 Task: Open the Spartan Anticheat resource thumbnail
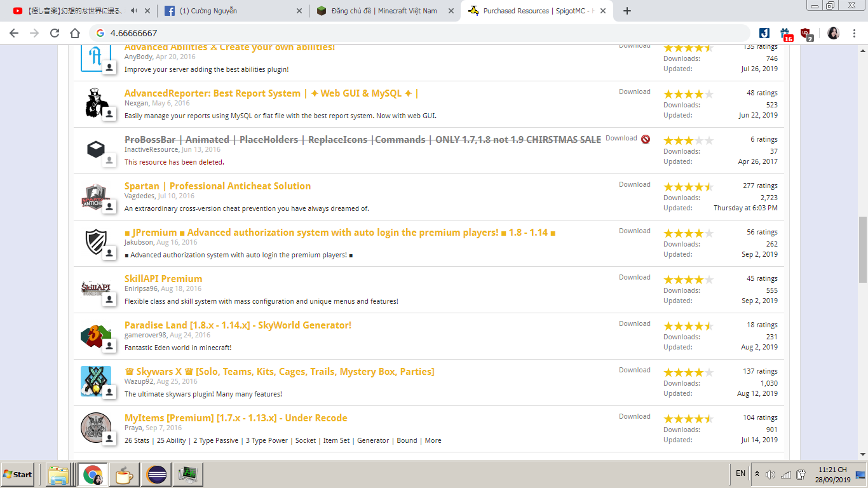pyautogui.click(x=96, y=196)
